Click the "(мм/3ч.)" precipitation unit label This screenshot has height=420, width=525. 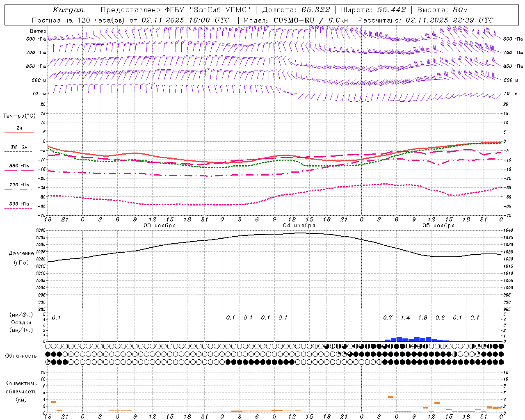click(21, 315)
